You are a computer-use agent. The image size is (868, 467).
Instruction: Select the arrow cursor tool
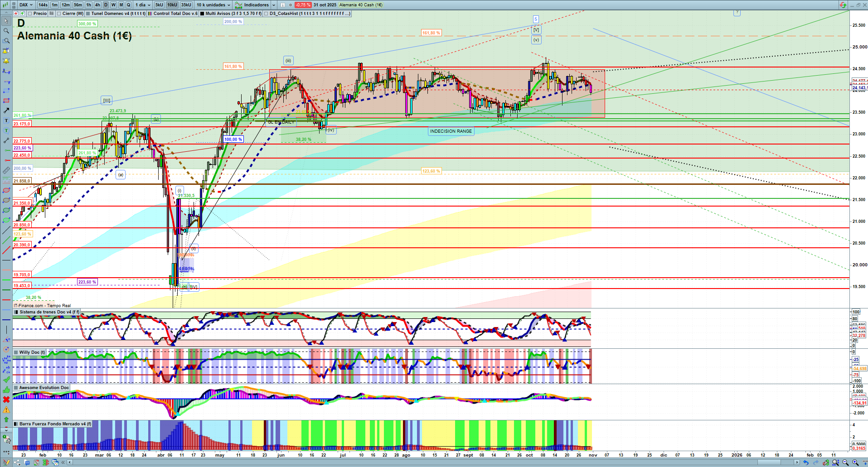6,21
